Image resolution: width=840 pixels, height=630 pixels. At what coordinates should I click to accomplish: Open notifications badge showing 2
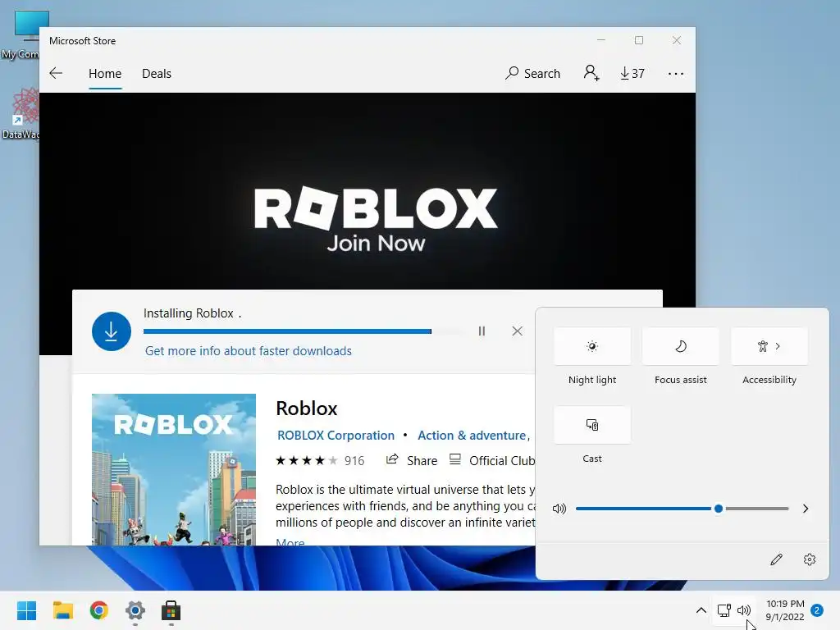coord(817,610)
